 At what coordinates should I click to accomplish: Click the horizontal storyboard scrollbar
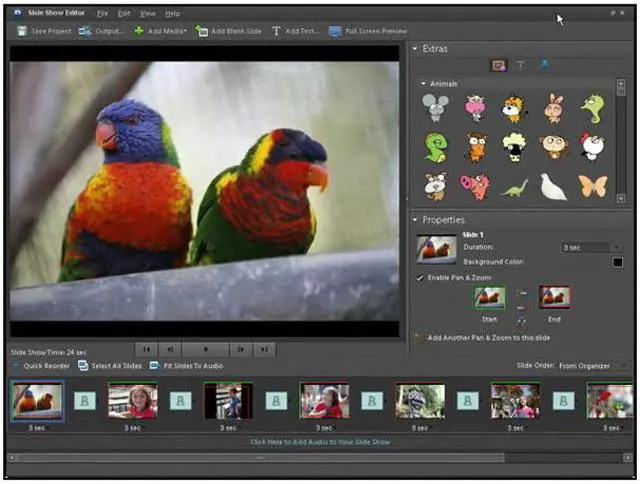(260, 458)
